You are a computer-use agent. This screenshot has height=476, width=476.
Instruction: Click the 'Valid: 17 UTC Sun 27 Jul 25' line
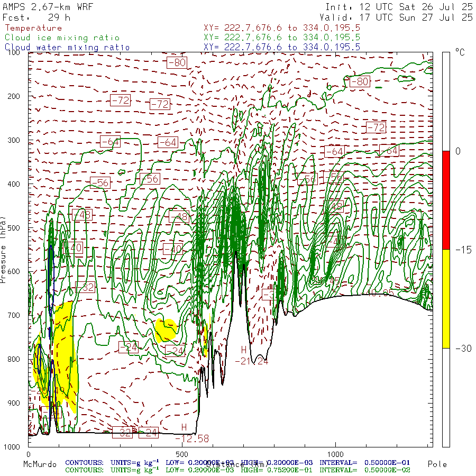click(x=396, y=17)
